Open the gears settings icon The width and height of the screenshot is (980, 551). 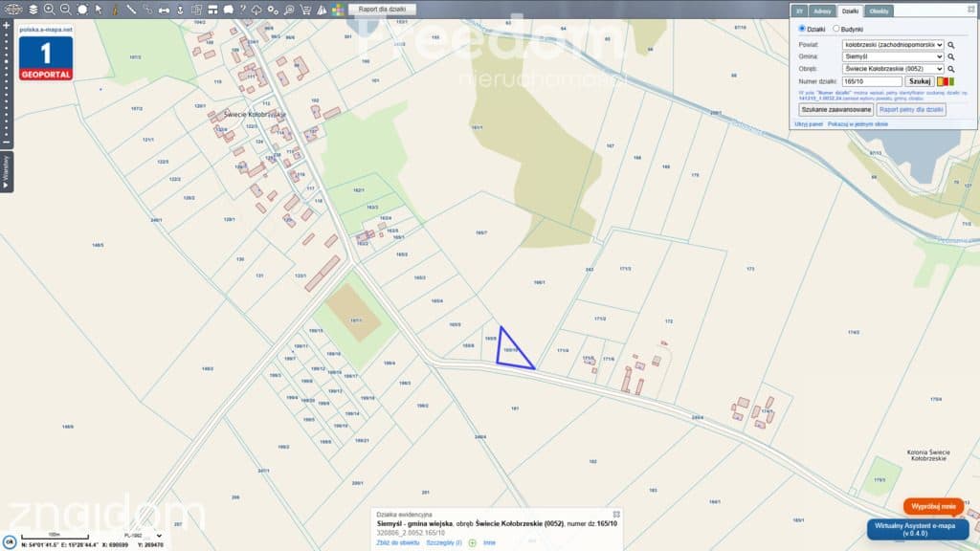coord(273,10)
